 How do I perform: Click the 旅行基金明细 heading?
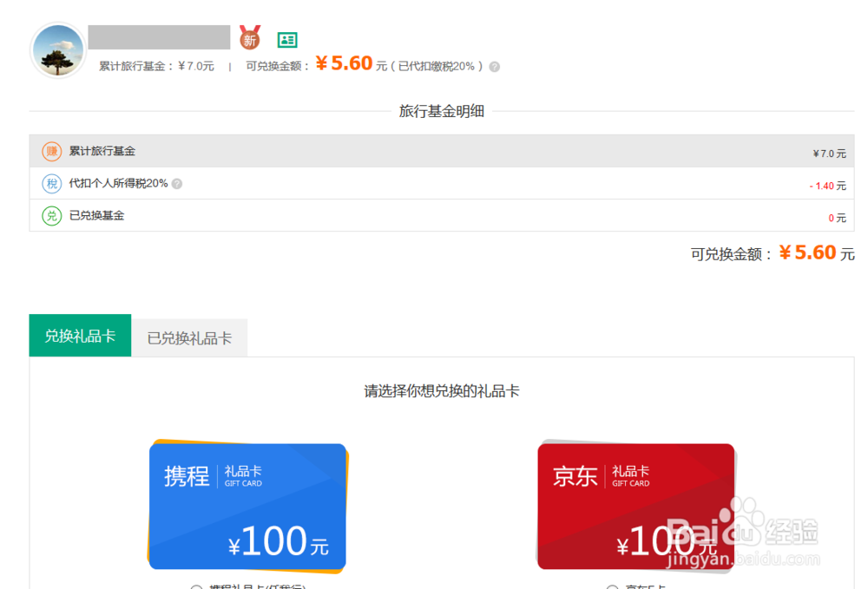click(x=442, y=111)
